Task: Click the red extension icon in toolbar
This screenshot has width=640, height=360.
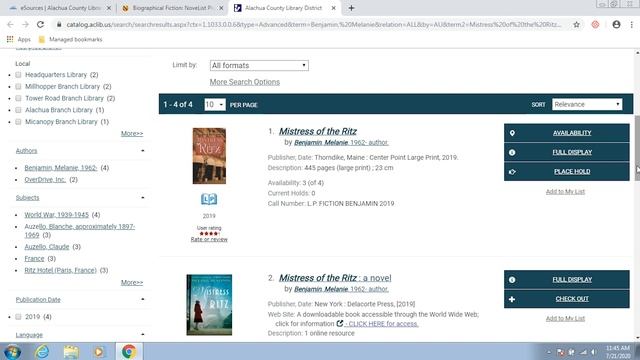Action: (596, 24)
